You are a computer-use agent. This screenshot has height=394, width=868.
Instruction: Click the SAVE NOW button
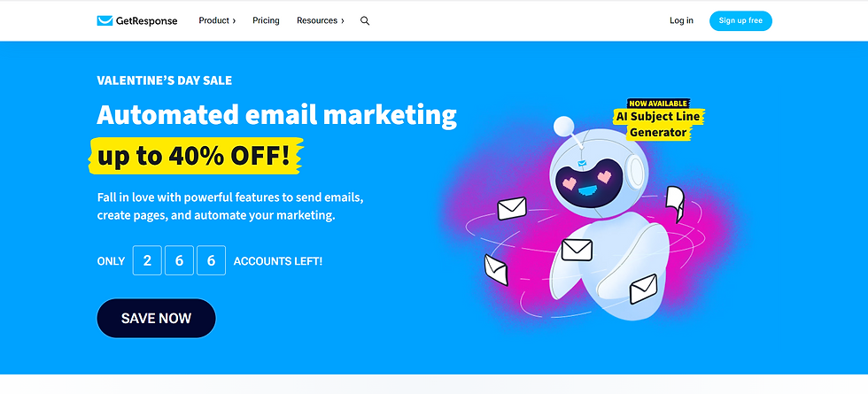coord(156,318)
